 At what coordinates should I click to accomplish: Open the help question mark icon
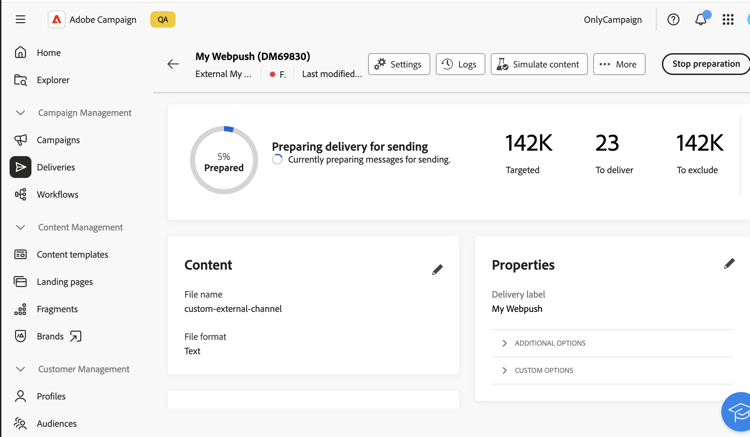(x=673, y=20)
